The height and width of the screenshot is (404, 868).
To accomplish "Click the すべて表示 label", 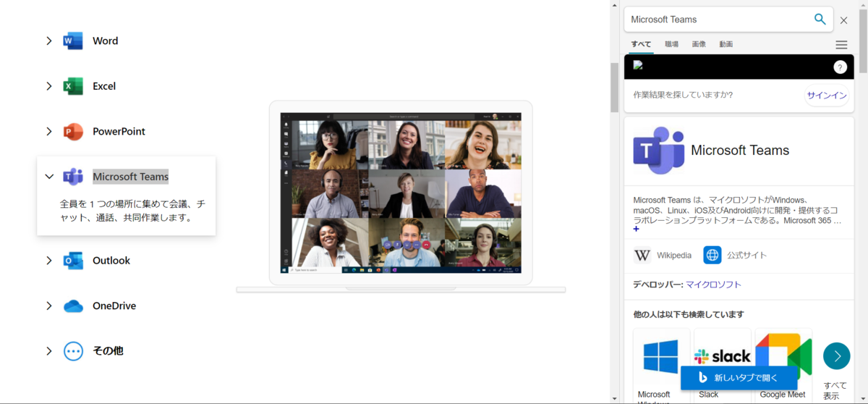I will [835, 391].
